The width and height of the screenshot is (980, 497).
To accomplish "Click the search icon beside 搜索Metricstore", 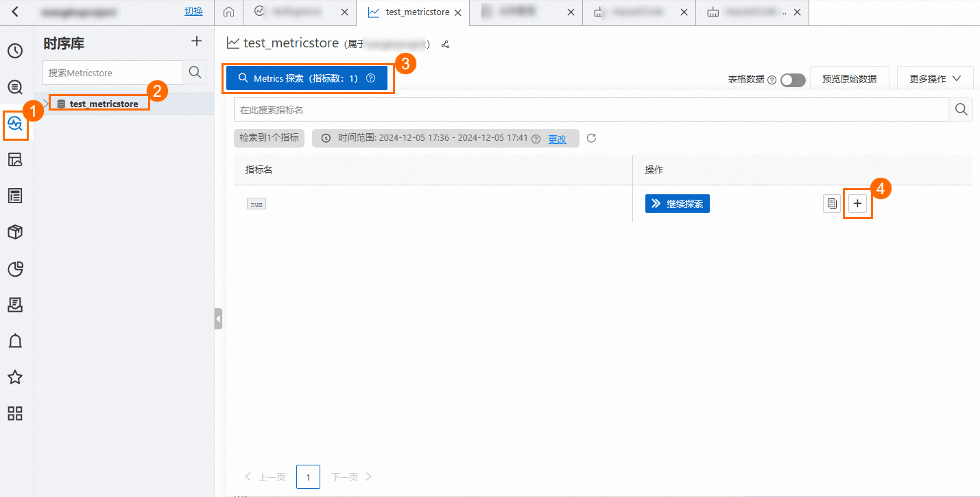I will 195,72.
